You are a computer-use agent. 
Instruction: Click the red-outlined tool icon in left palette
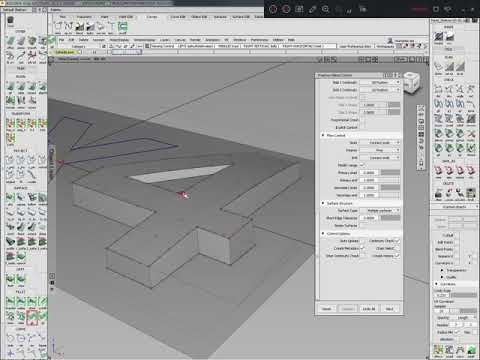32,317
